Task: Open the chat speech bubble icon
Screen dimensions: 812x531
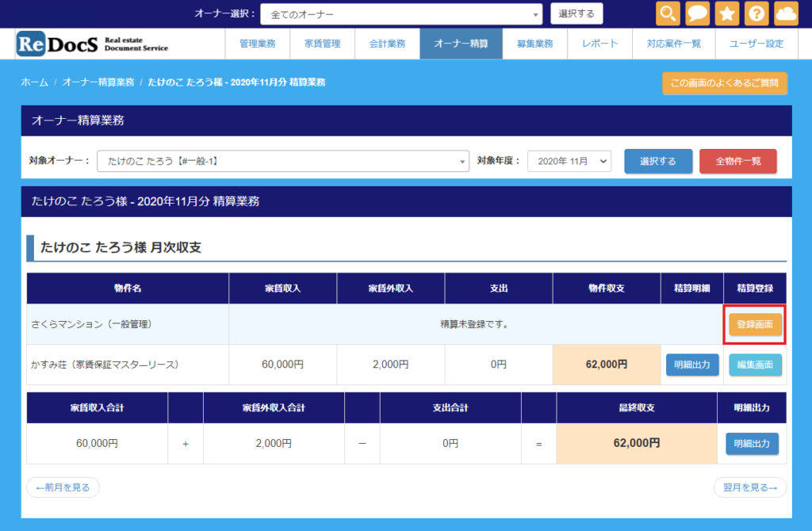Action: pyautogui.click(x=698, y=13)
